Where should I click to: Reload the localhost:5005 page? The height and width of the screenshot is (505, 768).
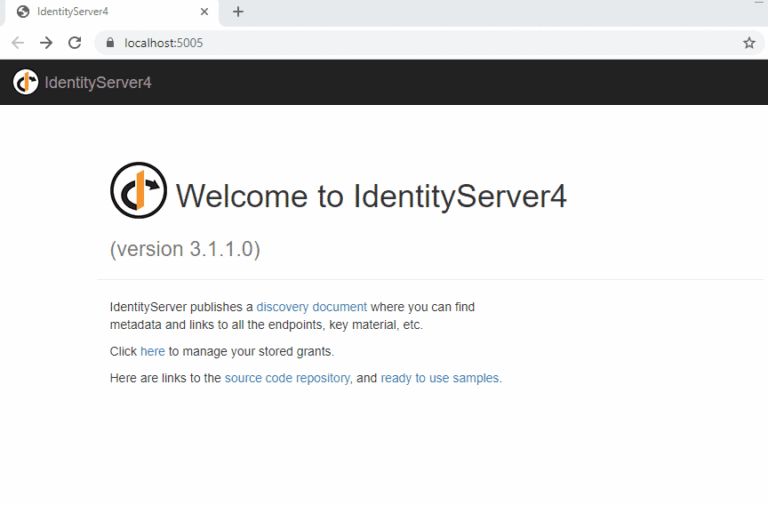pos(74,43)
